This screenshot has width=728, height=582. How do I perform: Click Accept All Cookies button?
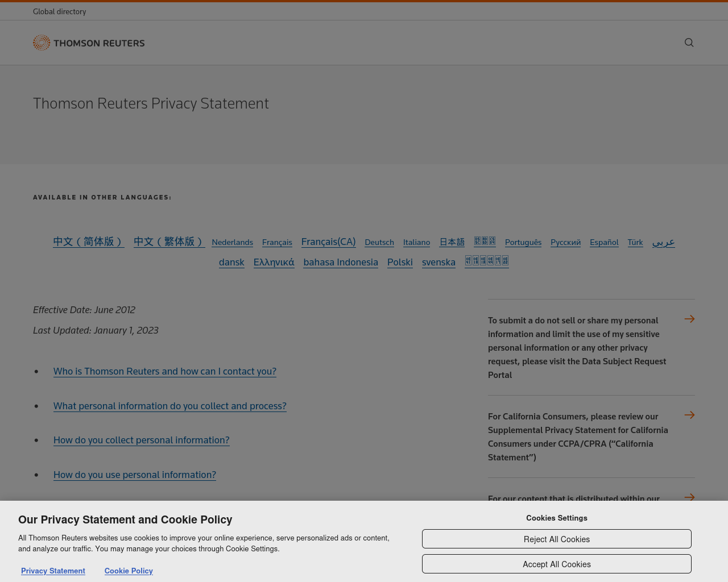point(557,564)
